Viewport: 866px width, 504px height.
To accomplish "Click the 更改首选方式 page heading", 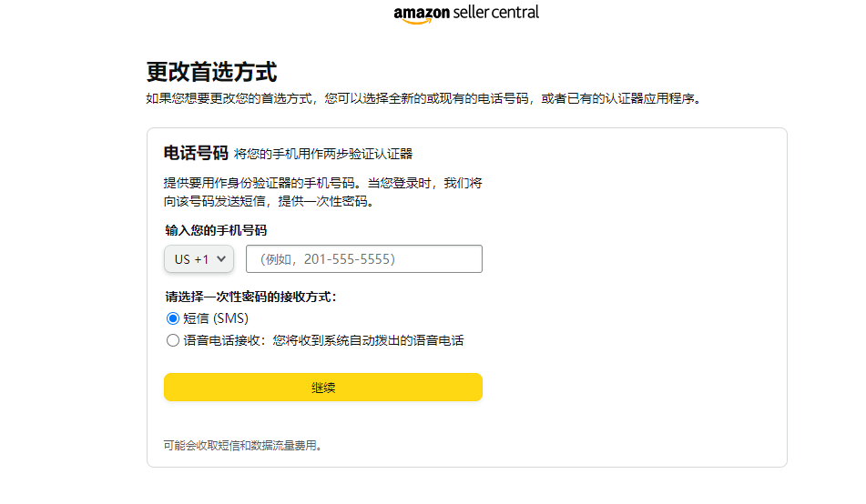I will (x=211, y=72).
